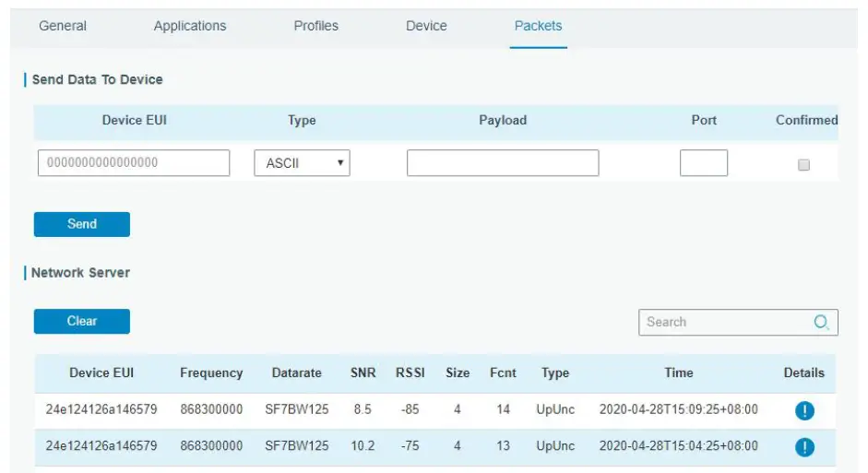Select the Packets tab

(x=538, y=26)
